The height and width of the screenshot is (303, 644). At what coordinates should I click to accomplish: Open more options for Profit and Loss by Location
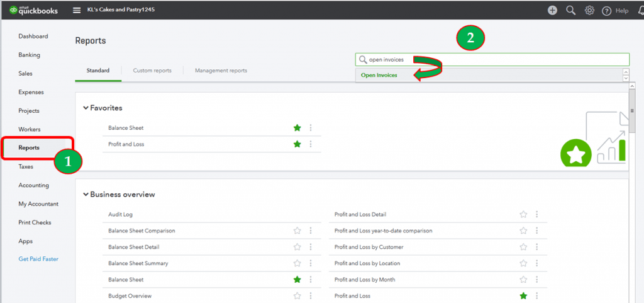(x=536, y=263)
